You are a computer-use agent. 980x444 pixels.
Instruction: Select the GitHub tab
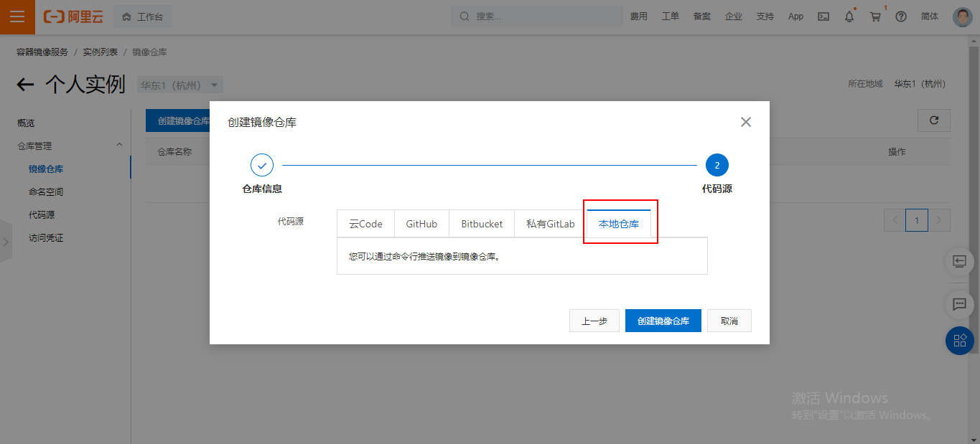click(x=421, y=224)
